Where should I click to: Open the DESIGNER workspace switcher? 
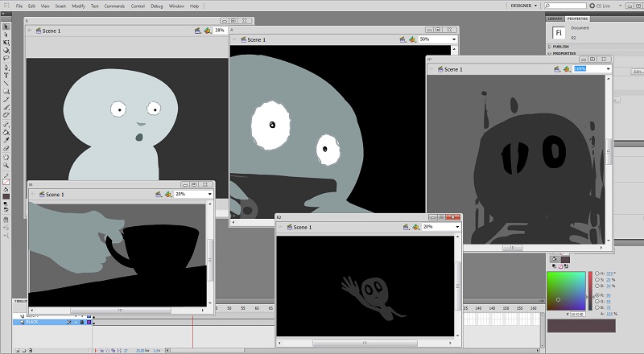point(525,6)
